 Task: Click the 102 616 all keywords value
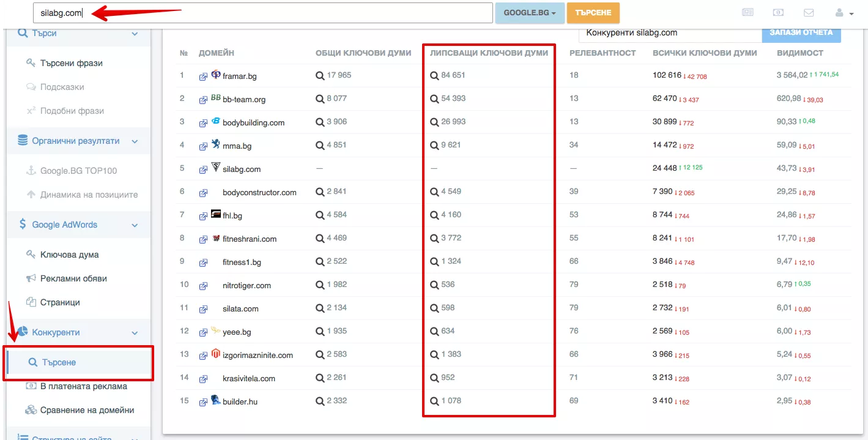coord(667,75)
